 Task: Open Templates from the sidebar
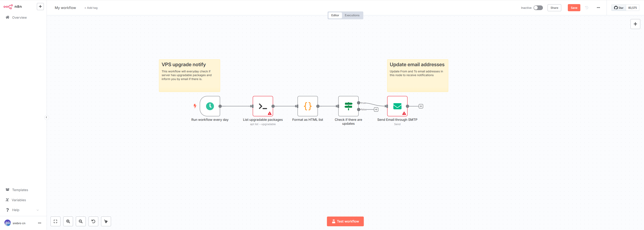(x=20, y=190)
